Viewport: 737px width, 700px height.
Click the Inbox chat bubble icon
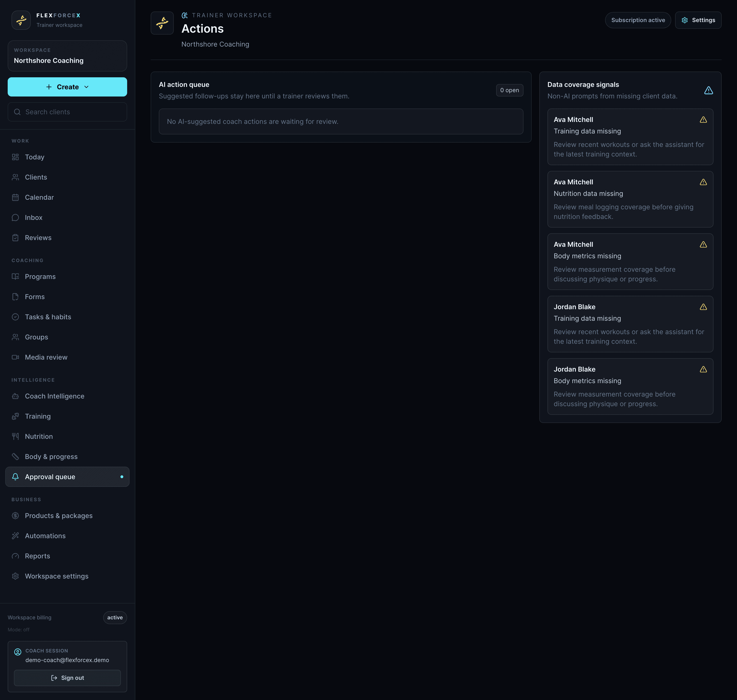15,217
